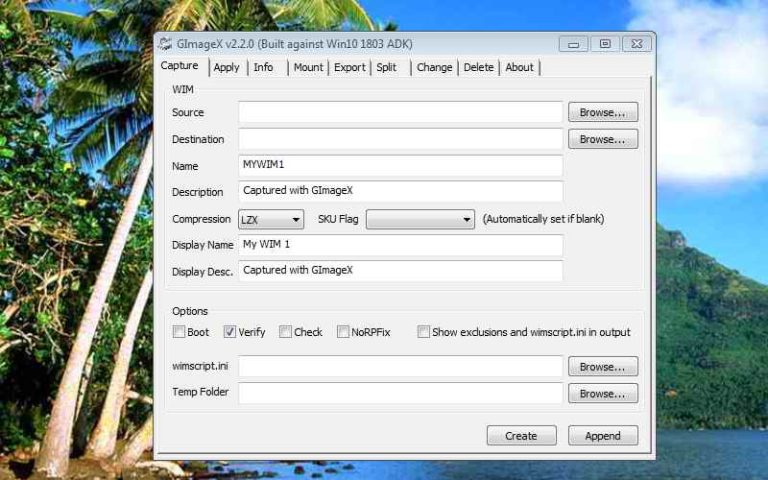Tick the NoRPFix checkbox
The height and width of the screenshot is (480, 768).
343,332
